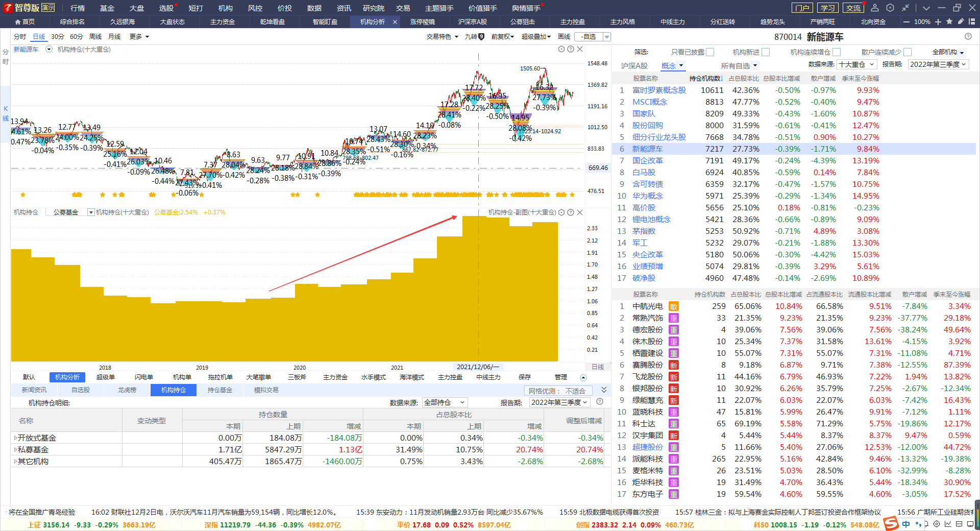
Task: Click the 学习 button
Action: tap(827, 8)
